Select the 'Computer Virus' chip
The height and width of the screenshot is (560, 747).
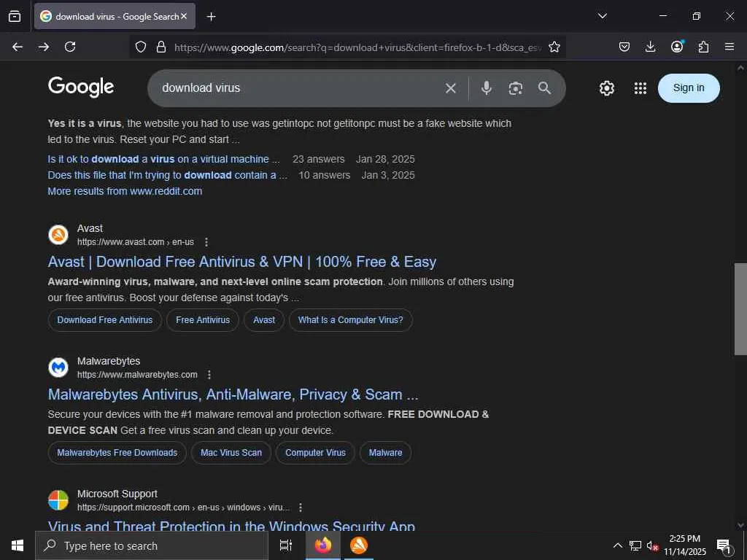pos(315,453)
